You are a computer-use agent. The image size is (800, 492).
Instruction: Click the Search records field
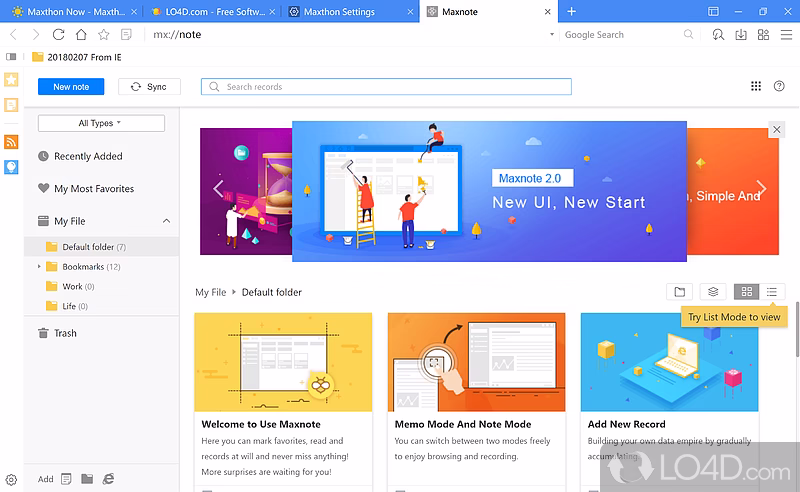click(x=386, y=87)
